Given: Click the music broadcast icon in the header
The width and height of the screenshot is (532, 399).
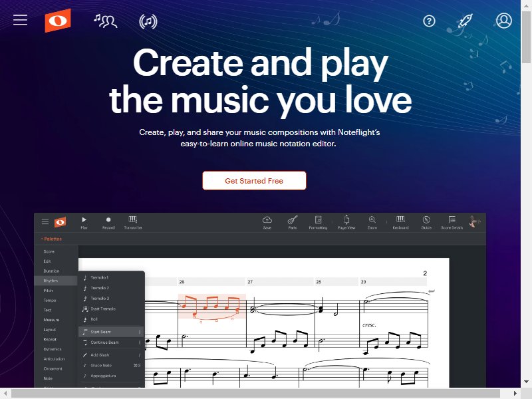Looking at the screenshot, I should (148, 21).
